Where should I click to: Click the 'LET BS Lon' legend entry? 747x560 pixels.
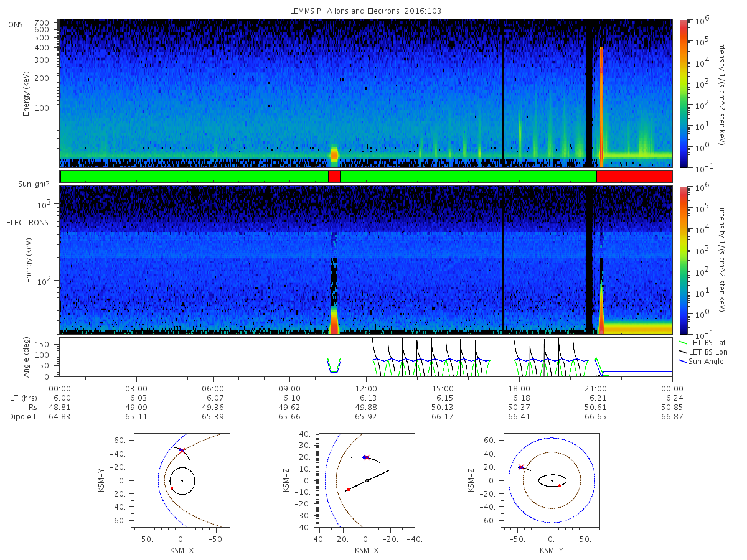pyautogui.click(x=709, y=352)
